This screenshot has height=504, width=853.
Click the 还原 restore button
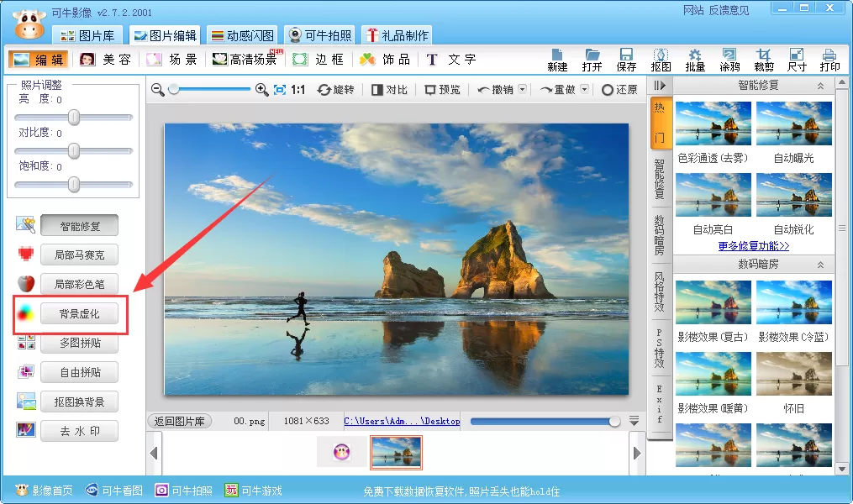coord(619,90)
